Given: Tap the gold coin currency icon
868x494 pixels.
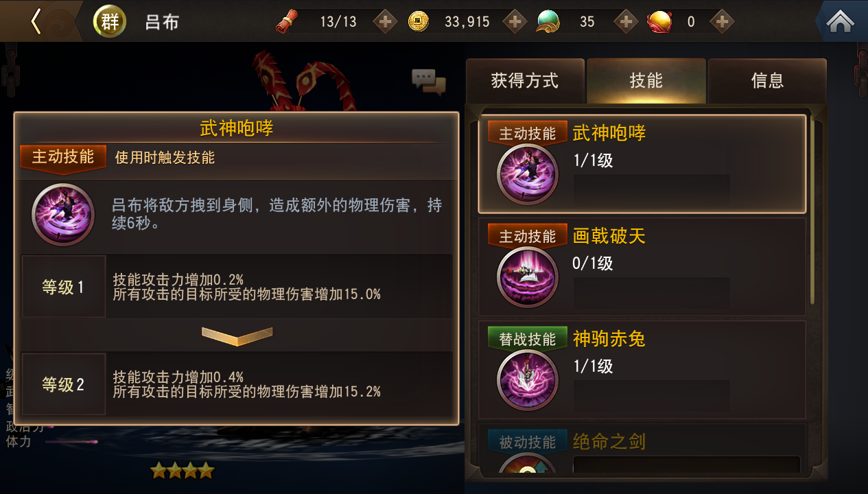Looking at the screenshot, I should (419, 22).
